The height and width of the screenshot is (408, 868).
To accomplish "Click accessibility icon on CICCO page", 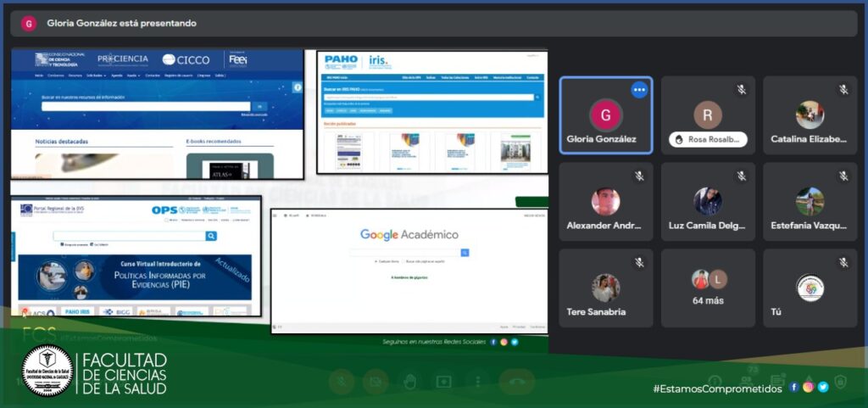I will (298, 87).
